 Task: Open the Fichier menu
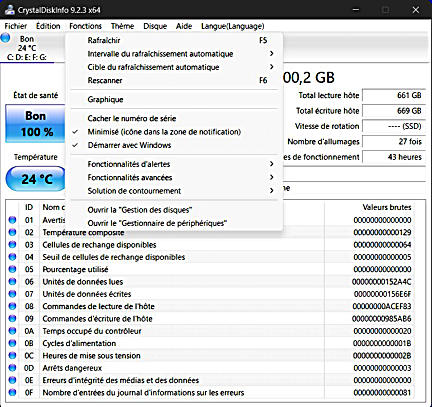pos(16,26)
